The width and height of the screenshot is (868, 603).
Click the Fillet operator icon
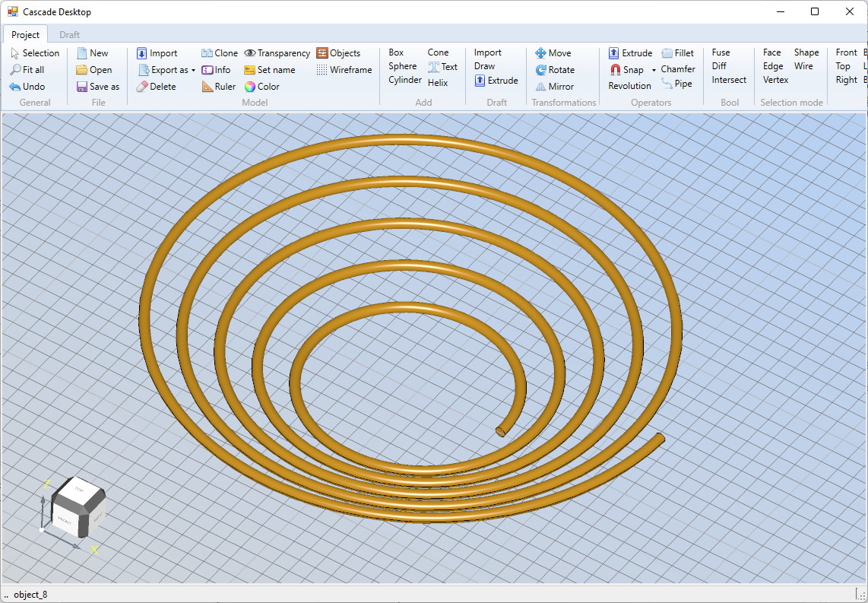click(667, 53)
